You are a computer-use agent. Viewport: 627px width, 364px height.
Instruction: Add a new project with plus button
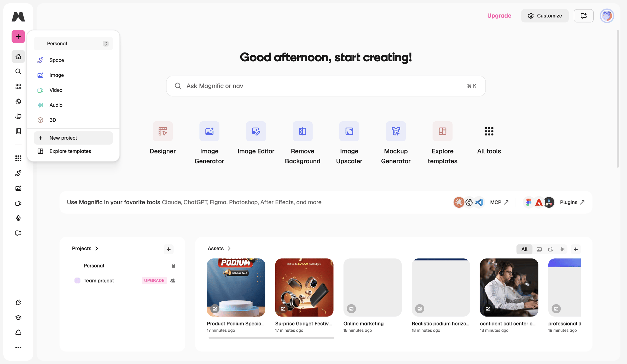pyautogui.click(x=169, y=249)
